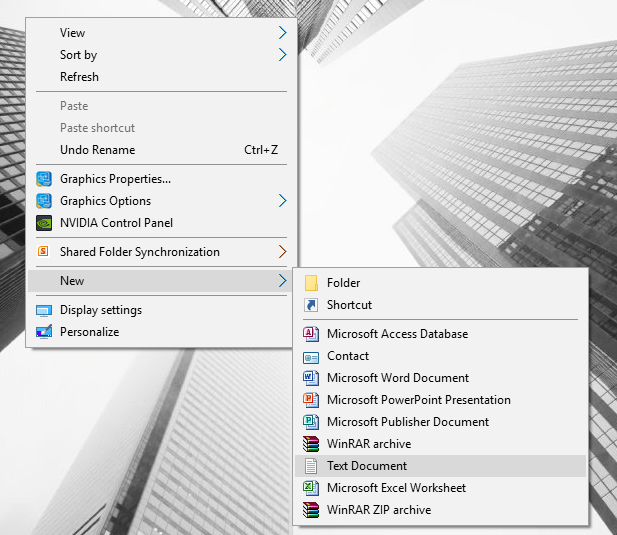The height and width of the screenshot is (535, 617).
Task: Click the Intel icon beside Graphics Properties
Action: click(44, 179)
